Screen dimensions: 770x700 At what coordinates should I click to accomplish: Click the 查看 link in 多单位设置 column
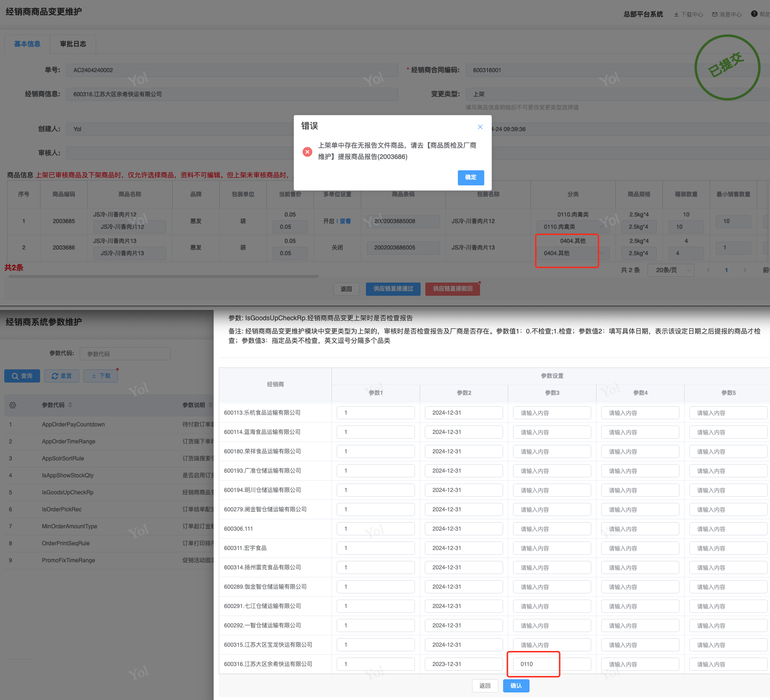(x=345, y=221)
